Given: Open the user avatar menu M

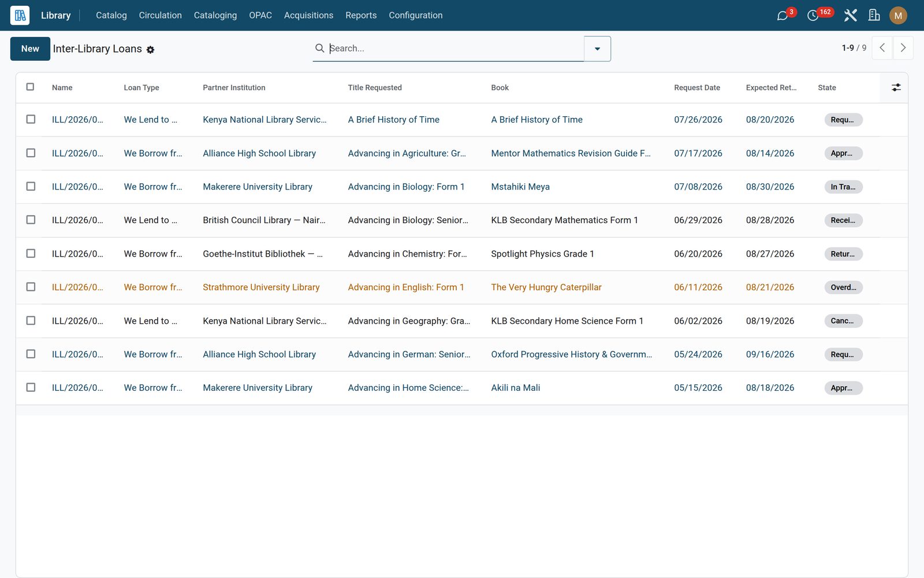Looking at the screenshot, I should pos(898,16).
